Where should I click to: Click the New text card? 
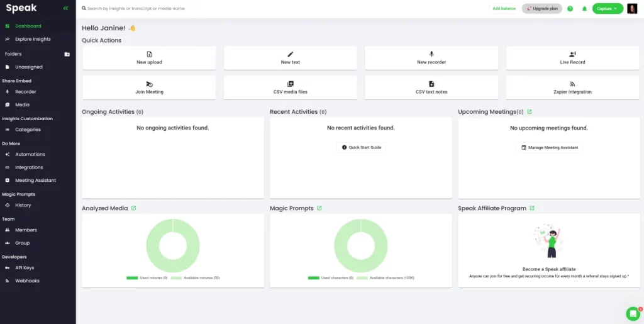pyautogui.click(x=291, y=58)
